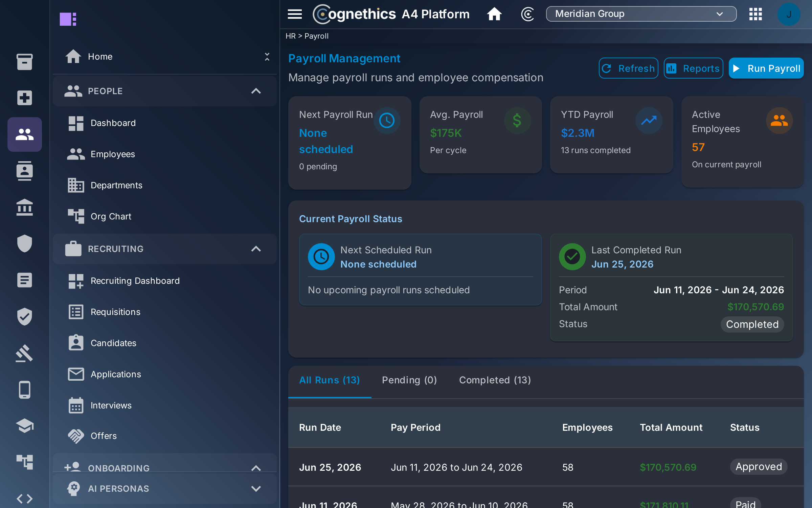Viewport: 812px width, 508px height.
Task: Click the Run Payroll button
Action: pyautogui.click(x=766, y=68)
